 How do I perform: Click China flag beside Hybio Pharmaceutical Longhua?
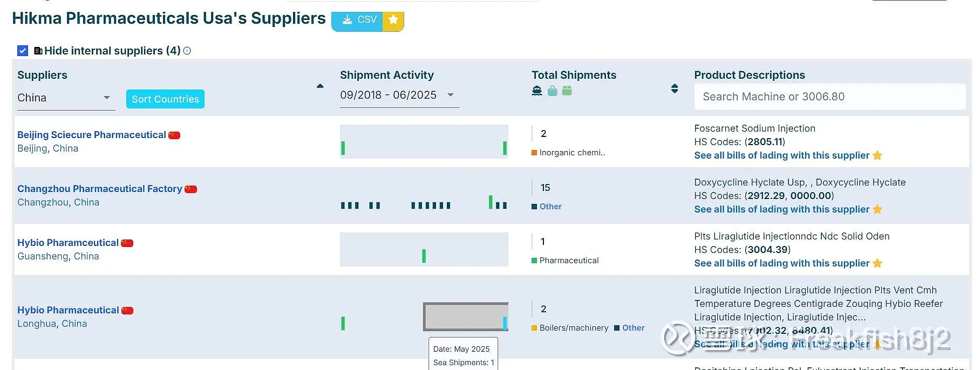(127, 311)
